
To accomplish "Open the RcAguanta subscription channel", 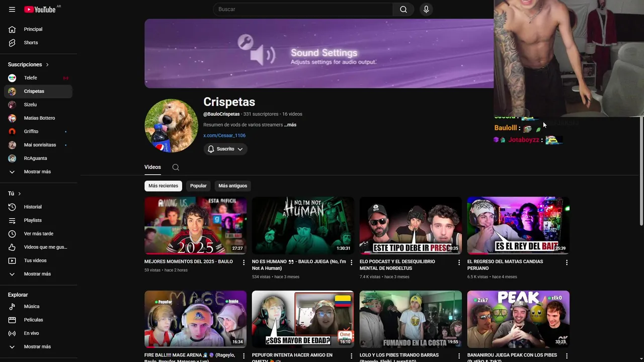I will 38,158.
